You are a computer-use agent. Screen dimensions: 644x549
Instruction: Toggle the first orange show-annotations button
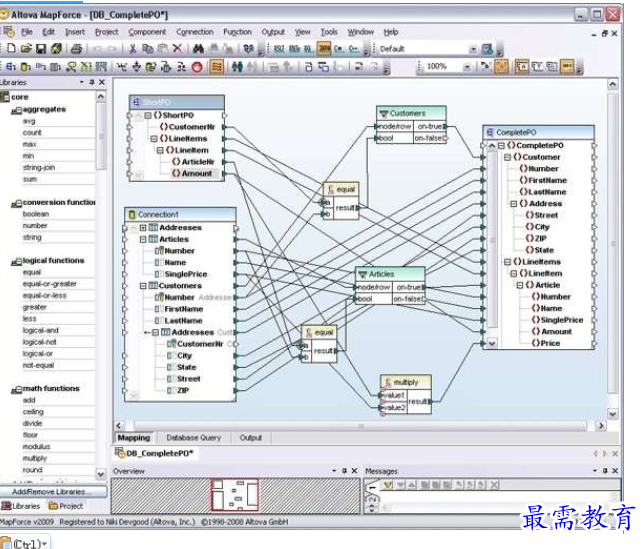tap(521, 66)
